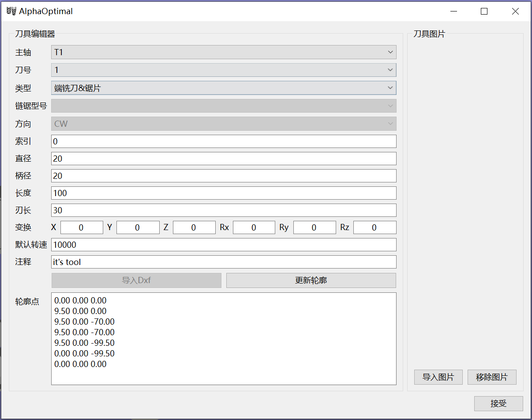Select the 柄径 text box

224,176
